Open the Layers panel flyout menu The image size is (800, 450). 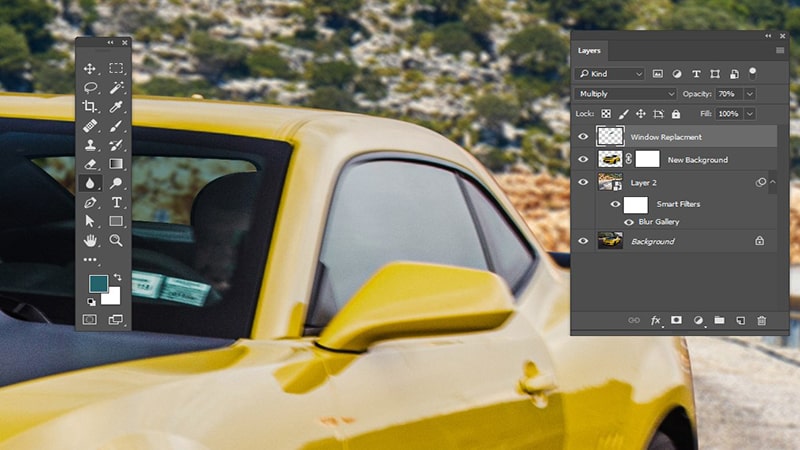click(x=780, y=51)
